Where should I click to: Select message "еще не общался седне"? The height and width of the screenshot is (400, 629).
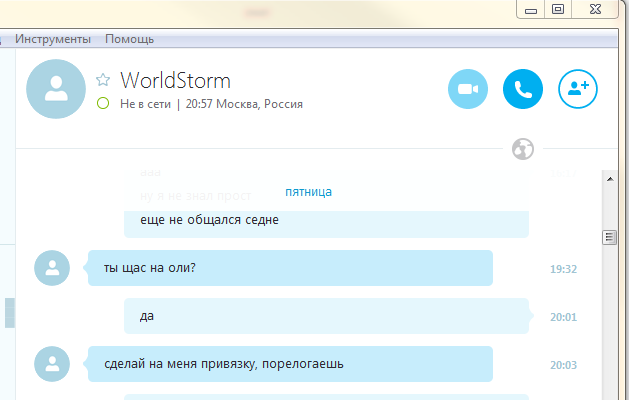pyautogui.click(x=326, y=223)
